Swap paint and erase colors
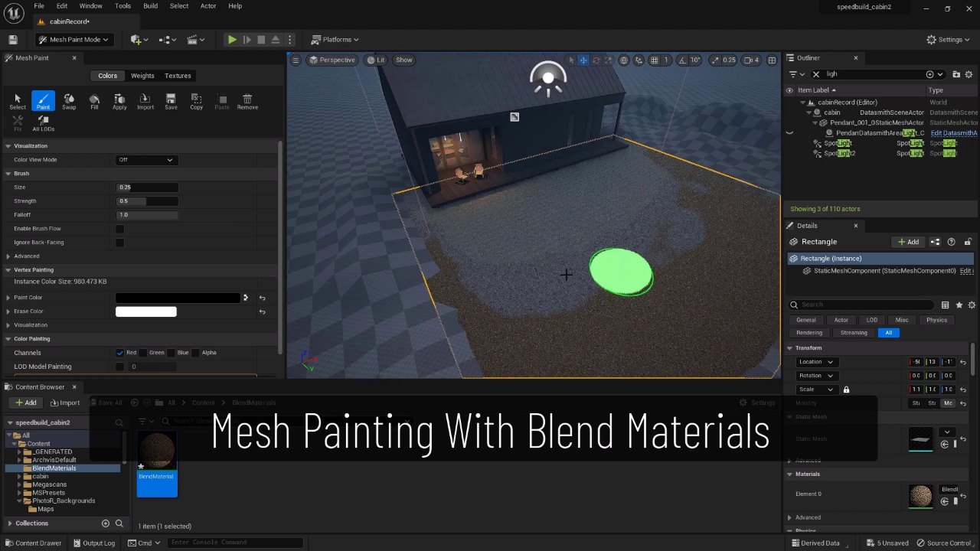This screenshot has height=551, width=980. click(x=246, y=298)
